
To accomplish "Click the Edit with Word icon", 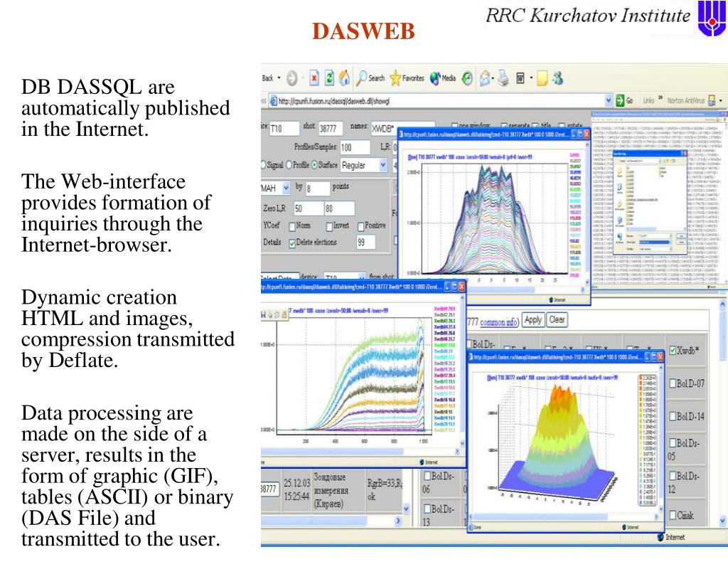I will pyautogui.click(x=520, y=78).
